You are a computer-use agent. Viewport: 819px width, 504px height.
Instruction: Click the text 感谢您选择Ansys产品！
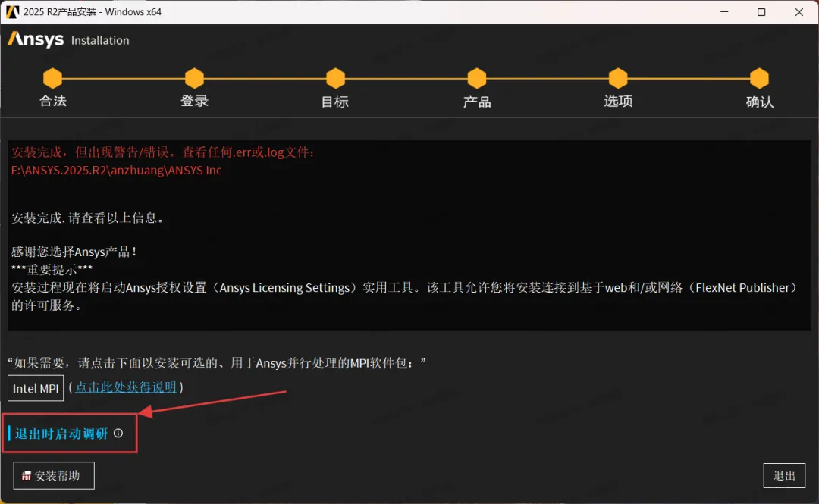click(x=74, y=252)
